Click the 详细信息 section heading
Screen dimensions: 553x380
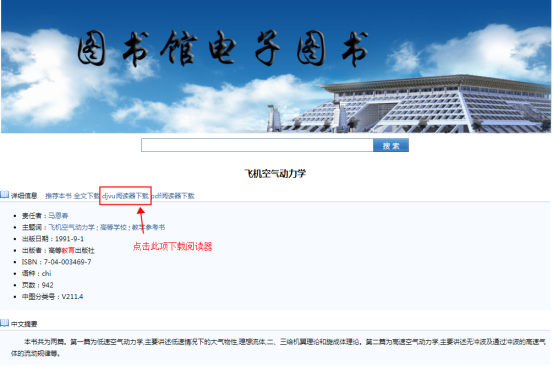(24, 196)
